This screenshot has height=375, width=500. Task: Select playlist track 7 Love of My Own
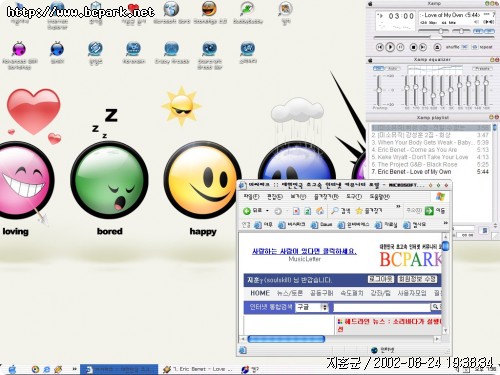[x=430, y=172]
